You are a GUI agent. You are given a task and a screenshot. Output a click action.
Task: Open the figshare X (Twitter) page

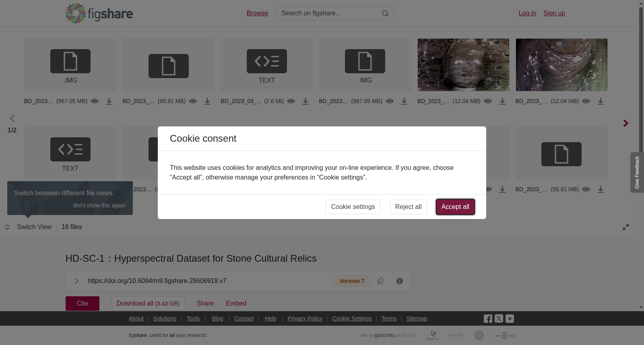coord(499,318)
